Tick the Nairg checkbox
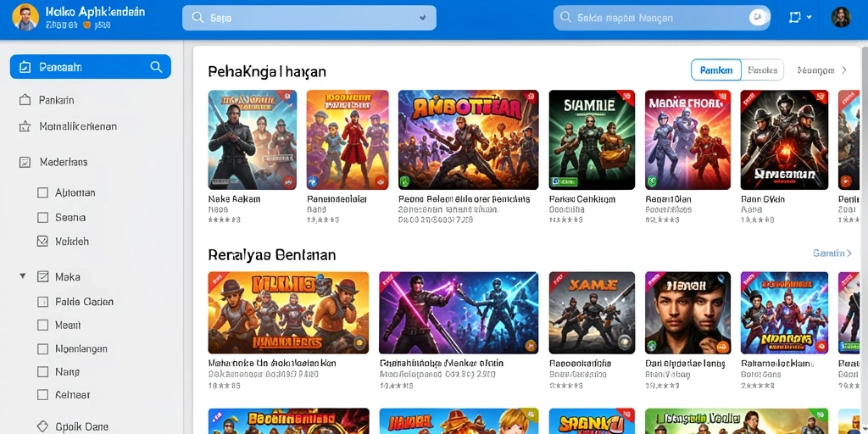 click(42, 372)
